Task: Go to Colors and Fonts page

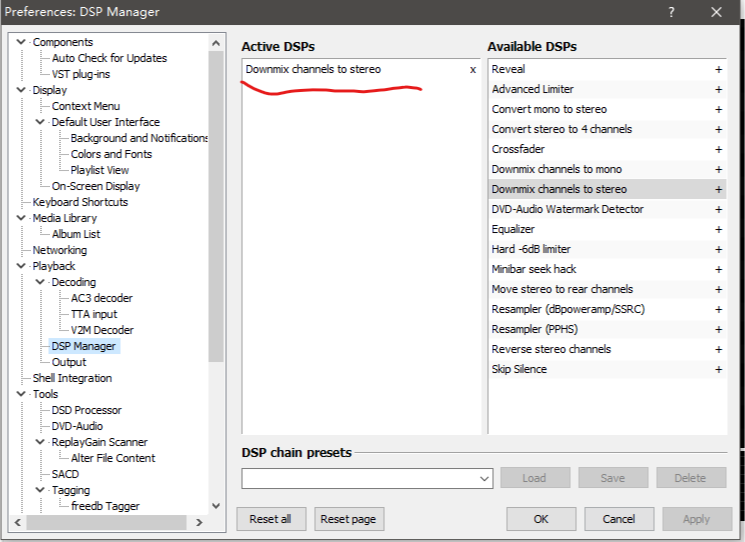Action: 111,154
